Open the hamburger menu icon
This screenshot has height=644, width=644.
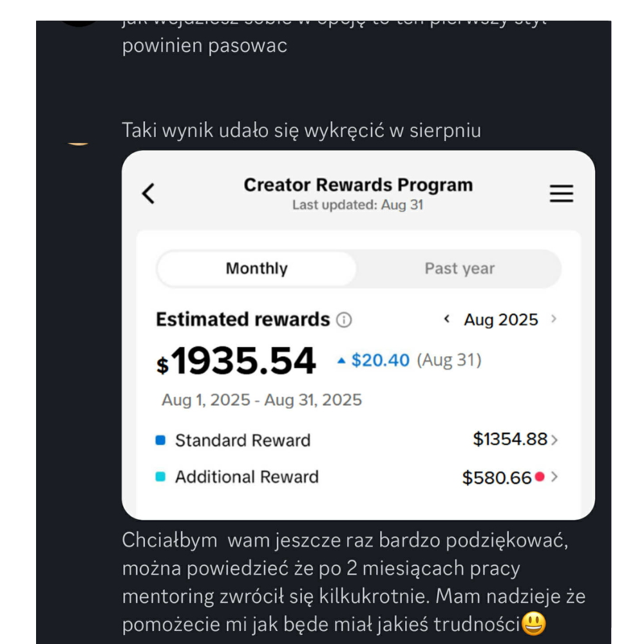(561, 194)
